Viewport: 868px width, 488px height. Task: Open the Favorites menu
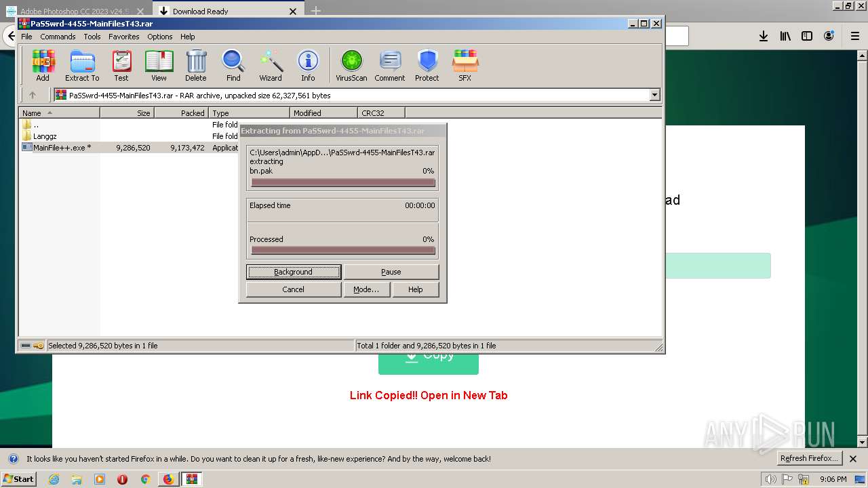[124, 37]
